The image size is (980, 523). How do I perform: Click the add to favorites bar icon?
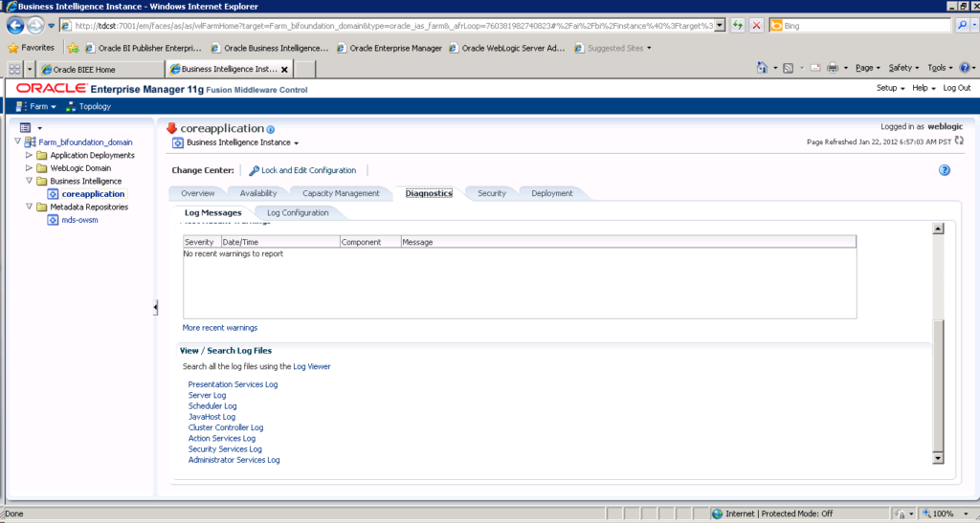tap(73, 48)
